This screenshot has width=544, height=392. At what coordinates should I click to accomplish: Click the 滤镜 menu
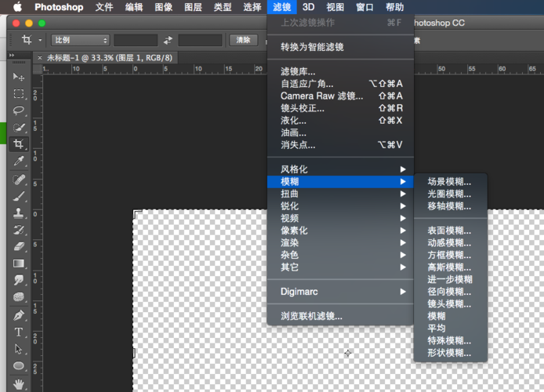click(281, 7)
